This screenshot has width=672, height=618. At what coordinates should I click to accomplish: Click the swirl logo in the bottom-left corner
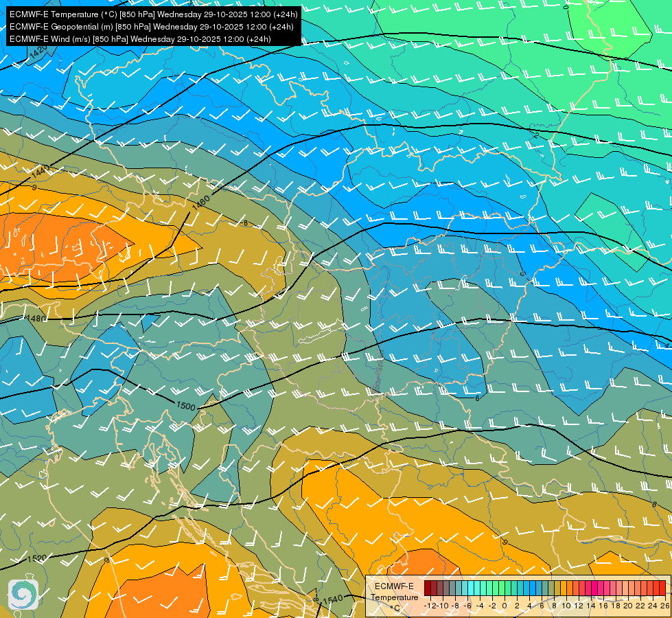[x=23, y=595]
